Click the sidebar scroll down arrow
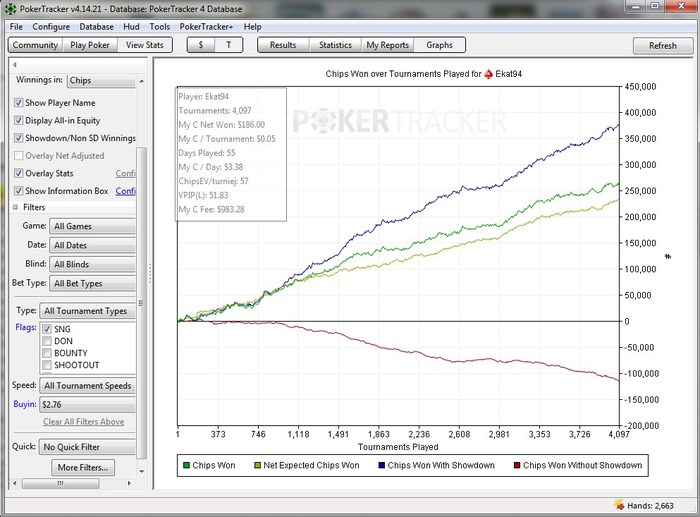The width and height of the screenshot is (700, 517). 142,471
